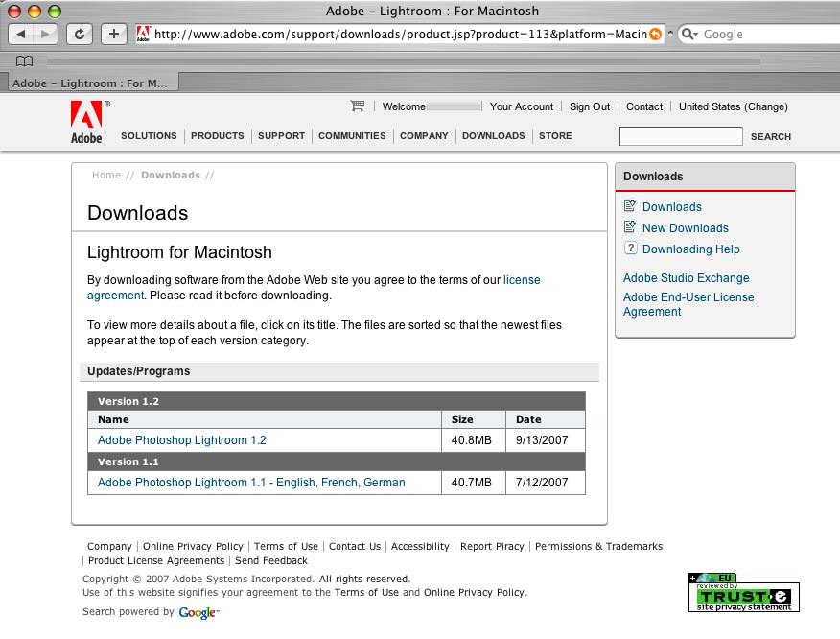840x639 pixels.
Task: Open the TRUSTe privacy statement badge
Action: tap(743, 593)
